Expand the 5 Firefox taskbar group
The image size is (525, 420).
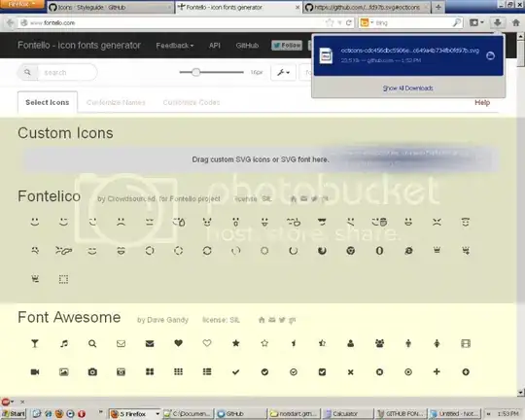[134, 414]
